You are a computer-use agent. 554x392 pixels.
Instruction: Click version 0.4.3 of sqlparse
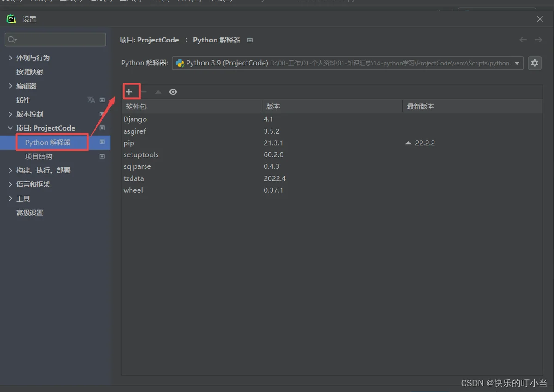coord(272,166)
